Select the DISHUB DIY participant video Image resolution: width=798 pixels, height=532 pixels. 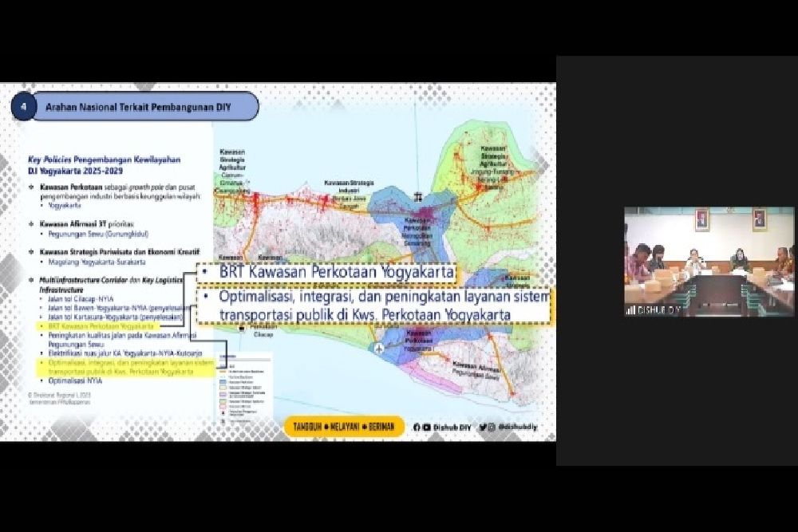pyautogui.click(x=709, y=262)
